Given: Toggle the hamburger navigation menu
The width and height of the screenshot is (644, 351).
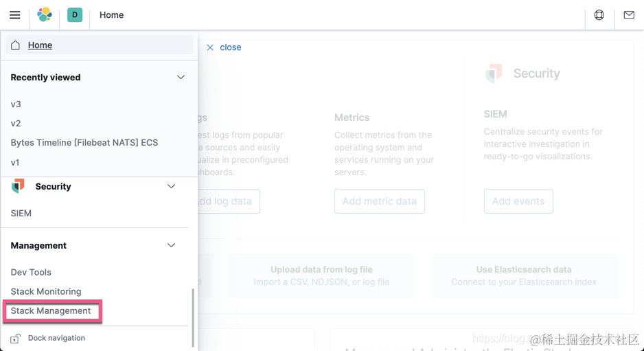Looking at the screenshot, I should 15,15.
